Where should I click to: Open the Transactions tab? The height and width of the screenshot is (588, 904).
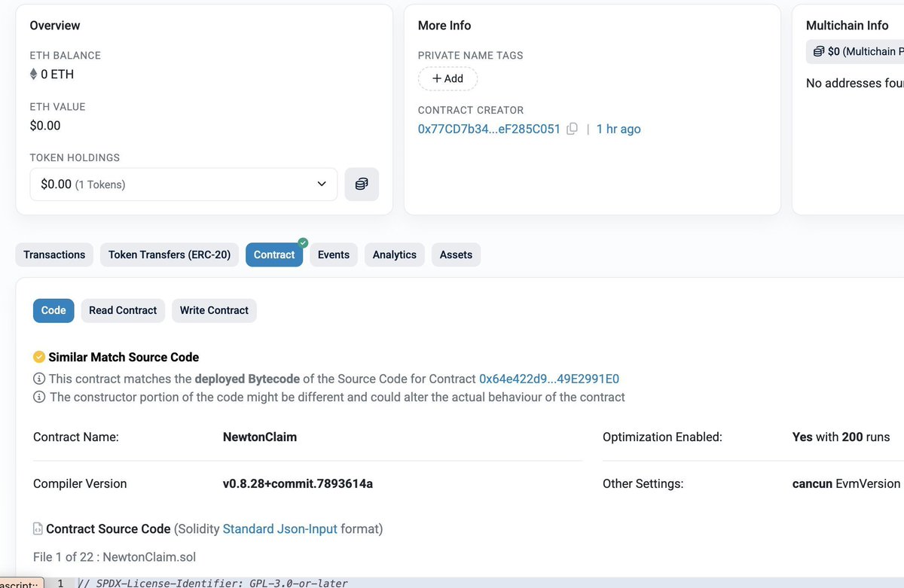tap(54, 254)
